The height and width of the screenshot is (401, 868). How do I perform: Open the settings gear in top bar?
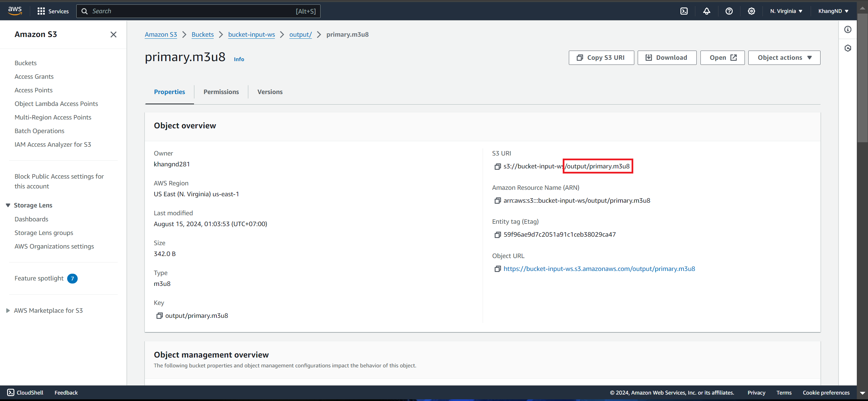pyautogui.click(x=751, y=11)
